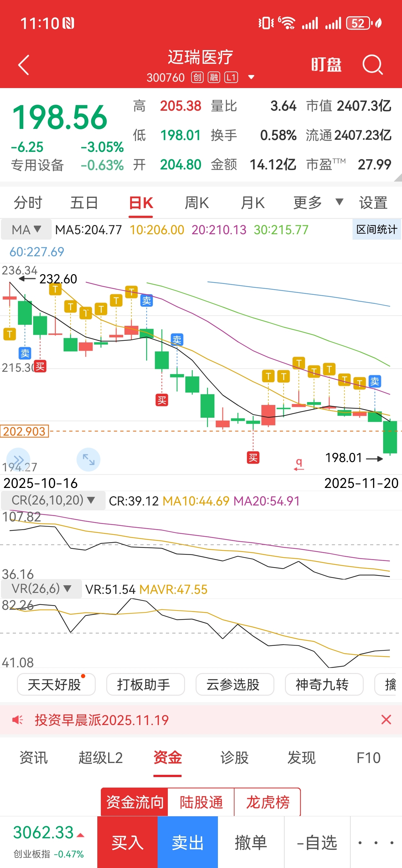Switch to 资讯 tab
402x868 pixels.
coord(33,758)
